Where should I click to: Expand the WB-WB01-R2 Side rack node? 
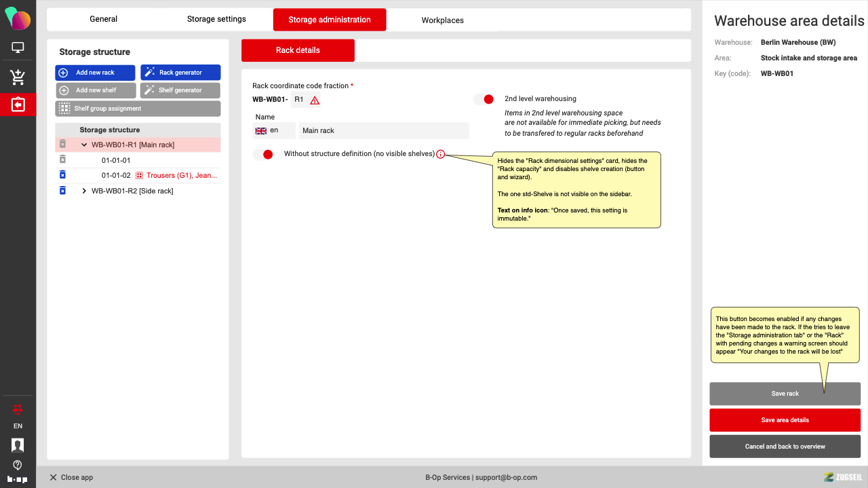coord(84,191)
